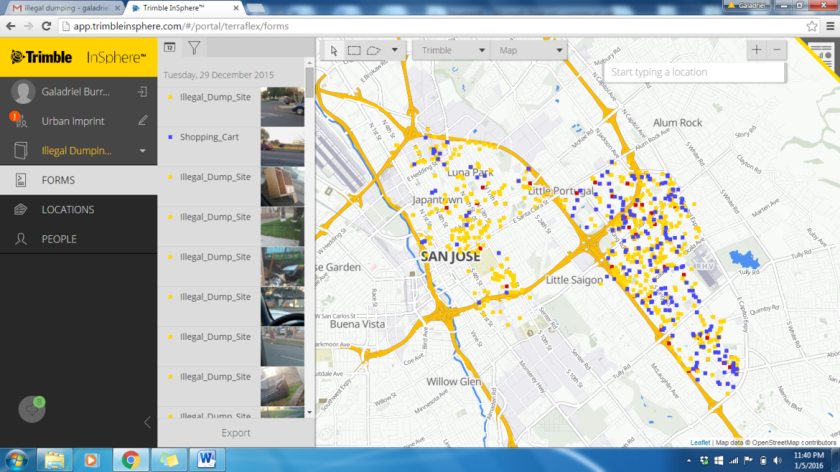This screenshot has height=472, width=840.
Task: Click the taskbar volume icon
Action: tap(778, 460)
